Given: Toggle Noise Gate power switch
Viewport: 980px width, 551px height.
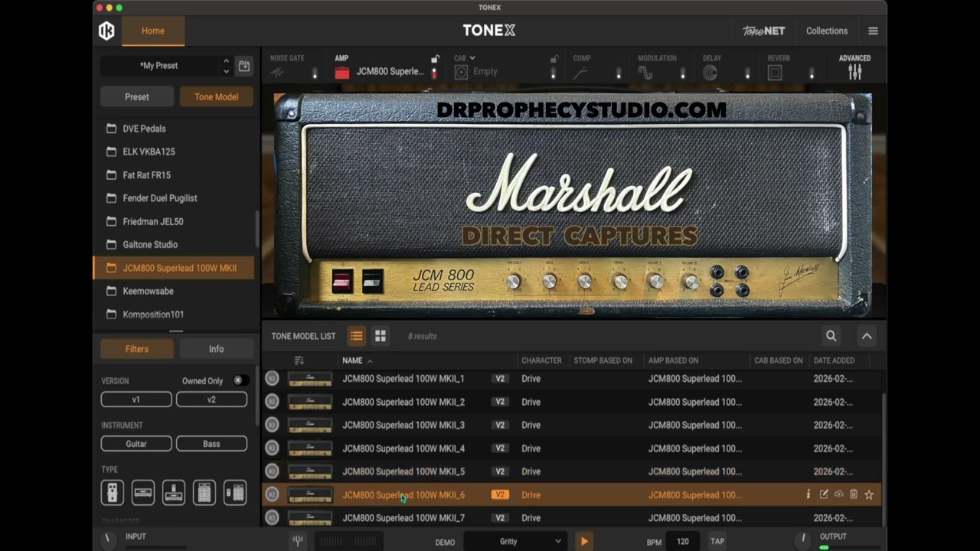Looking at the screenshot, I should click(x=314, y=73).
